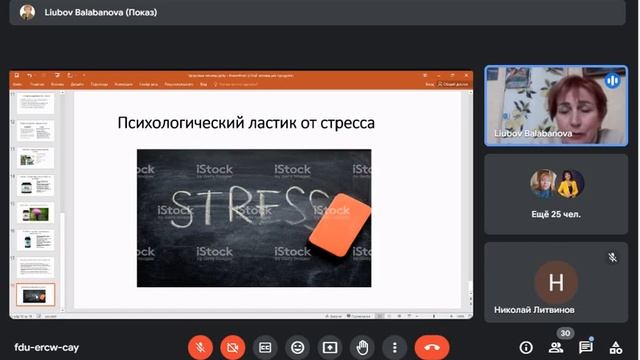This screenshot has height=360, width=640.
Task: Select the highlighted stress slide thumbnail
Action: [x=36, y=295]
